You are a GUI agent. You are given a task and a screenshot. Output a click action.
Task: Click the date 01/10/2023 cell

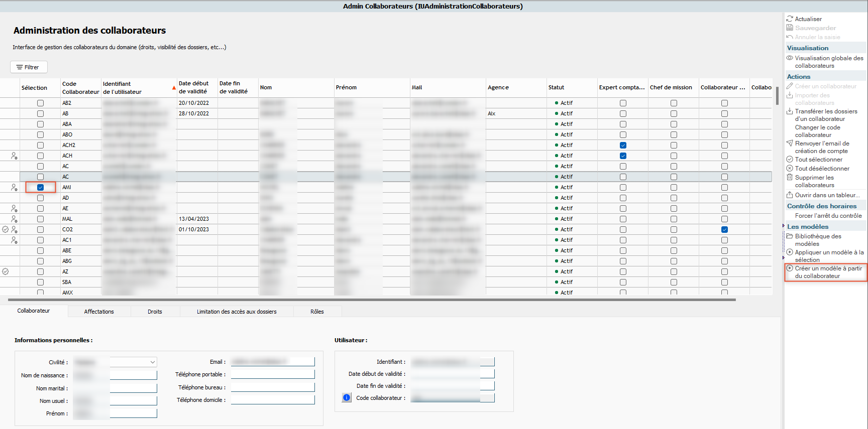(197, 229)
